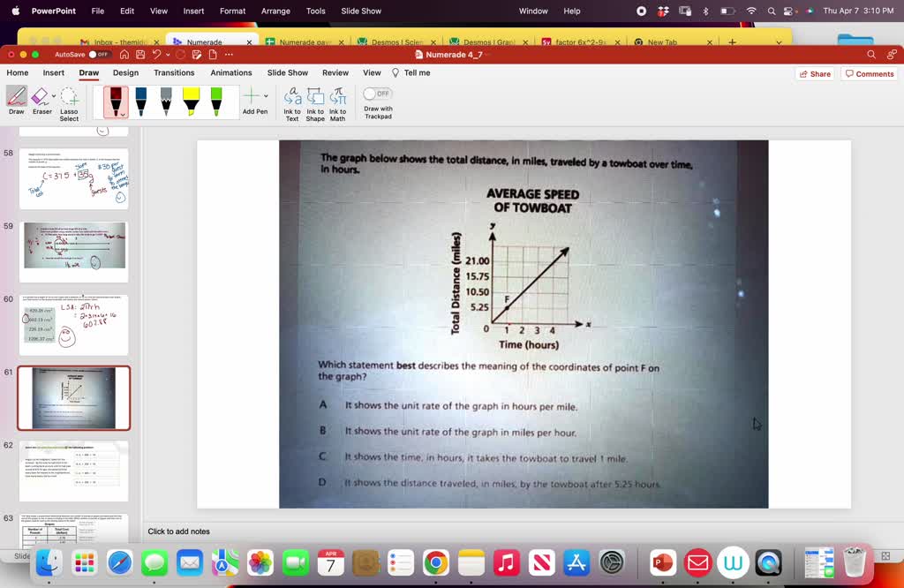The height and width of the screenshot is (588, 904).
Task: Open the Window menu
Action: point(533,11)
